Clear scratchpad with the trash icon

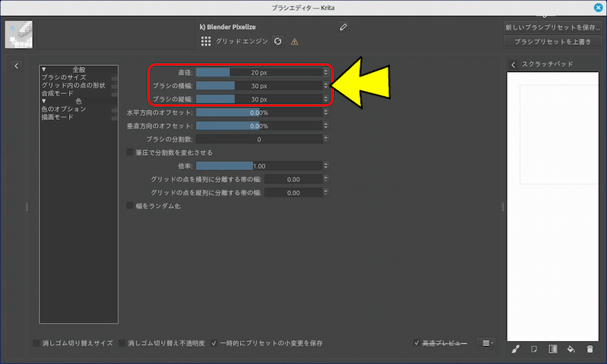tap(590, 349)
